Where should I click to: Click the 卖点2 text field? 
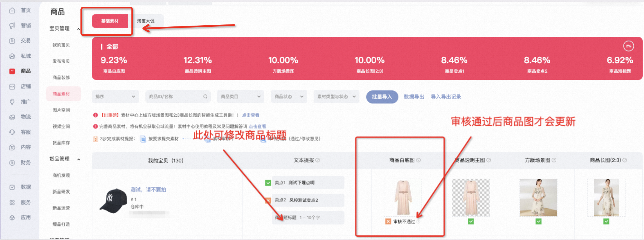(308, 200)
